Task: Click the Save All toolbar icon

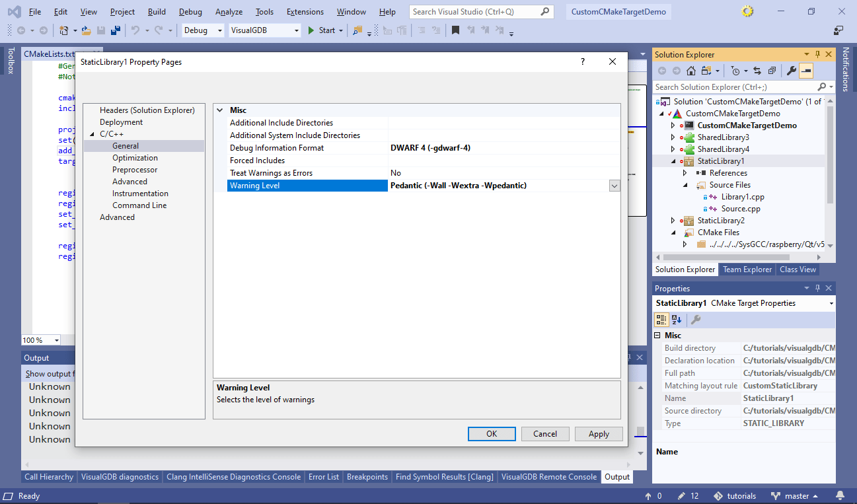Action: point(115,30)
